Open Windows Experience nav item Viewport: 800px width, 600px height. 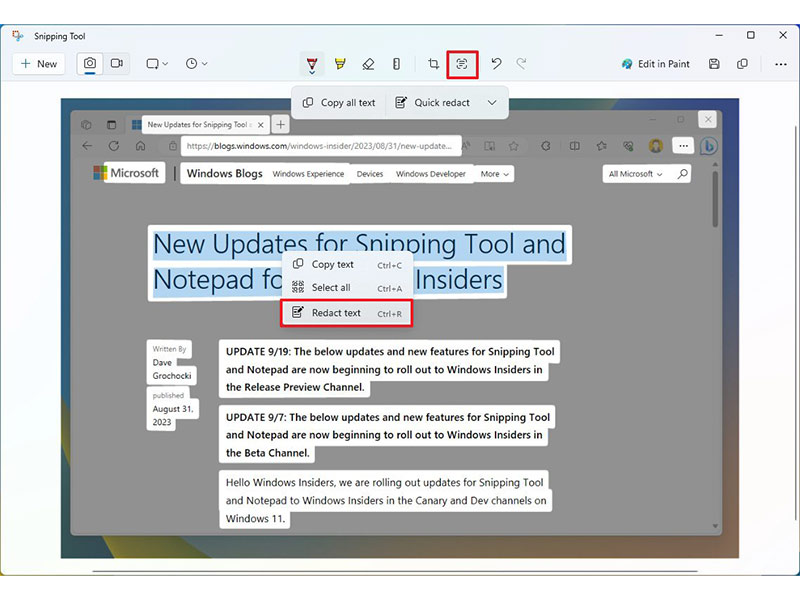click(308, 174)
